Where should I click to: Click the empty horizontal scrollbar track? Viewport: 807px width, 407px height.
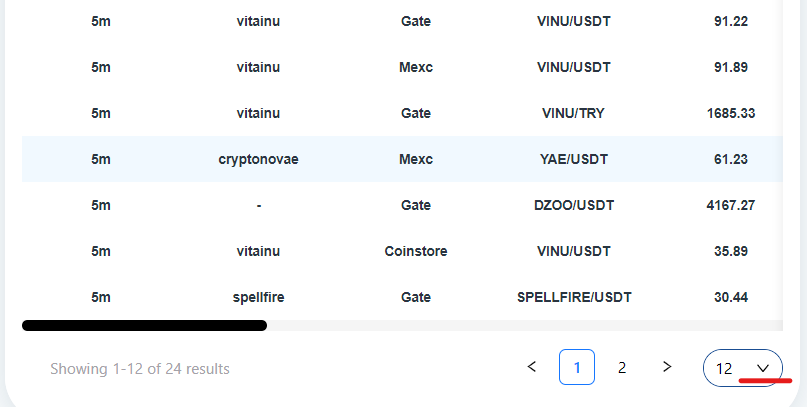coord(524,325)
